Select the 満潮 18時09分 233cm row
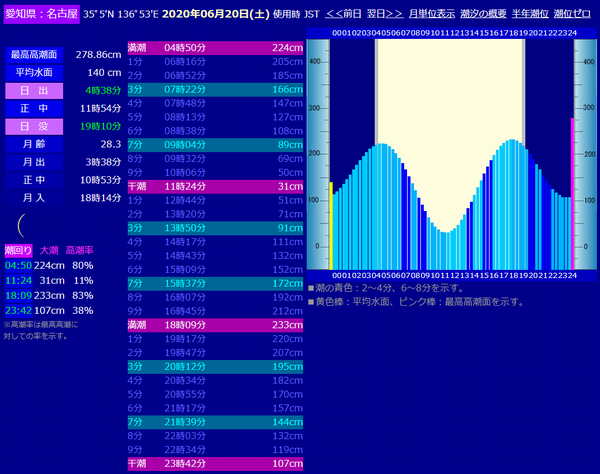 click(216, 325)
